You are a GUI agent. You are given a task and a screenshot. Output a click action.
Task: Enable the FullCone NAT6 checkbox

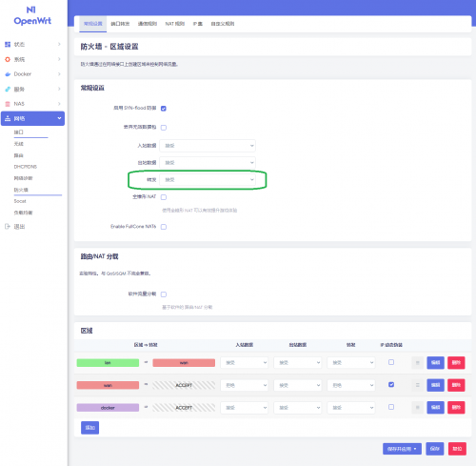[x=164, y=227]
